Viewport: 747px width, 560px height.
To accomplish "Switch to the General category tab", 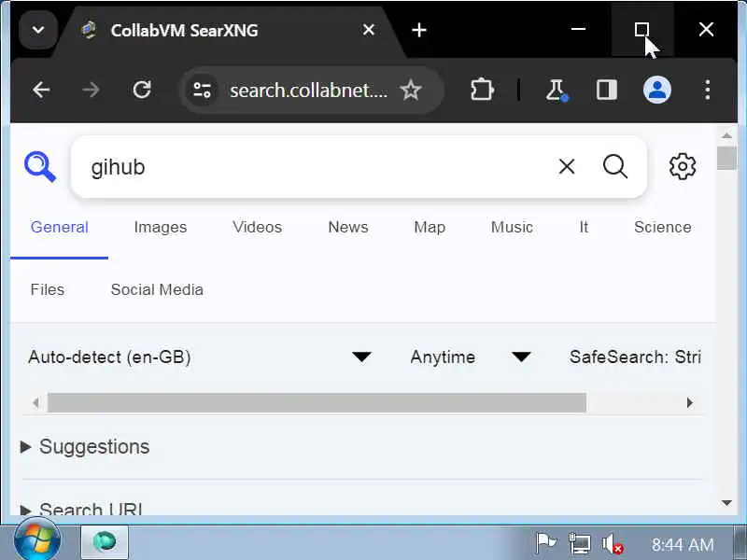I will click(x=59, y=227).
